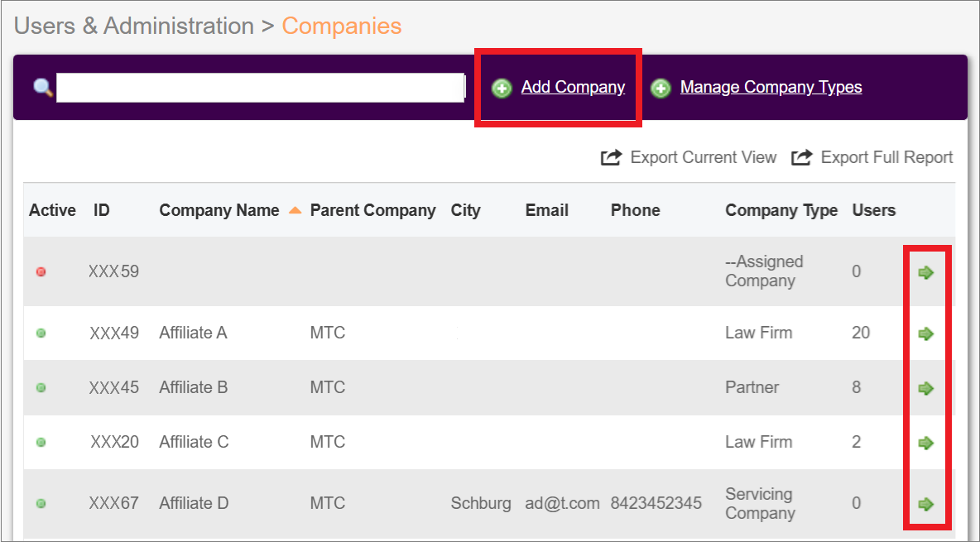Sort by Company Name column header
Viewport: 980px width, 542px height.
[x=219, y=210]
